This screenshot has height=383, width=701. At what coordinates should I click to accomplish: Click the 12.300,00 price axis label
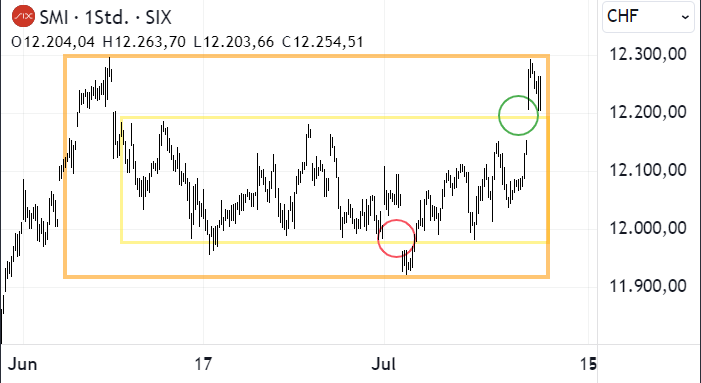point(648,55)
